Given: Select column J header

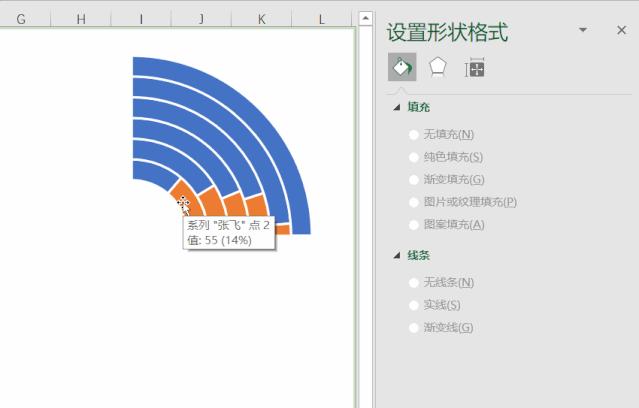Looking at the screenshot, I should [201, 19].
